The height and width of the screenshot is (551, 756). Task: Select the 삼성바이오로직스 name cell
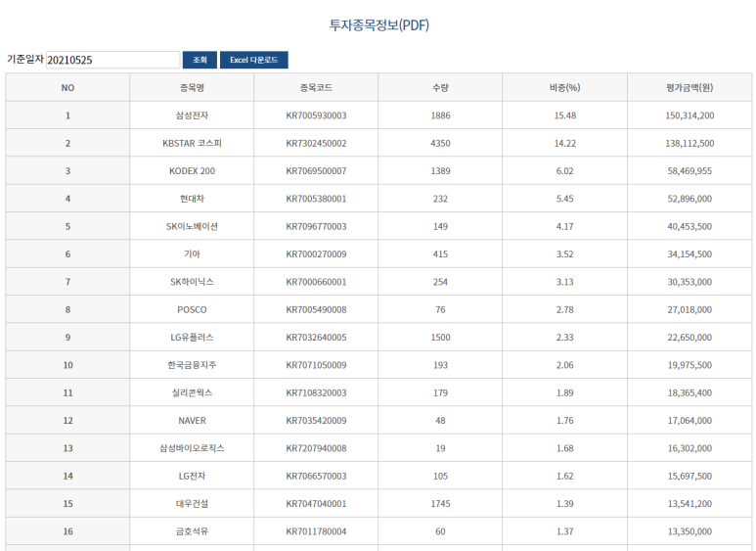[x=192, y=448]
